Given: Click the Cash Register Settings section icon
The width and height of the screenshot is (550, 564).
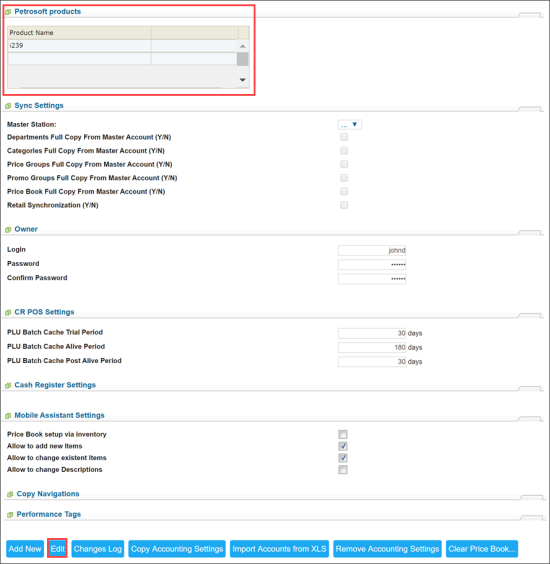Looking at the screenshot, I should click(8, 386).
